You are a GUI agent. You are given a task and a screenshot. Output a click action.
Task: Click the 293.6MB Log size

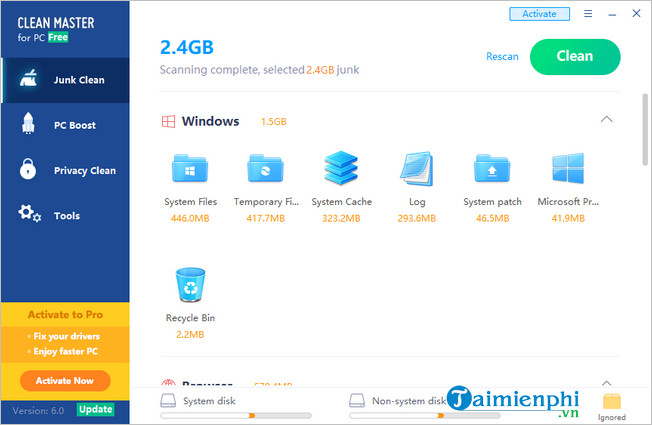417,218
